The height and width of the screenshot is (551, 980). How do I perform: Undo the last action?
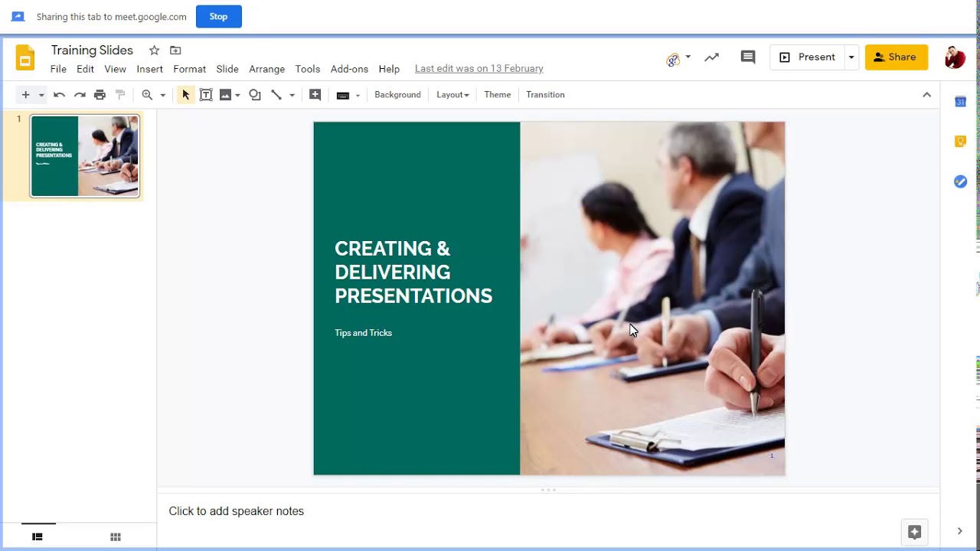(59, 95)
